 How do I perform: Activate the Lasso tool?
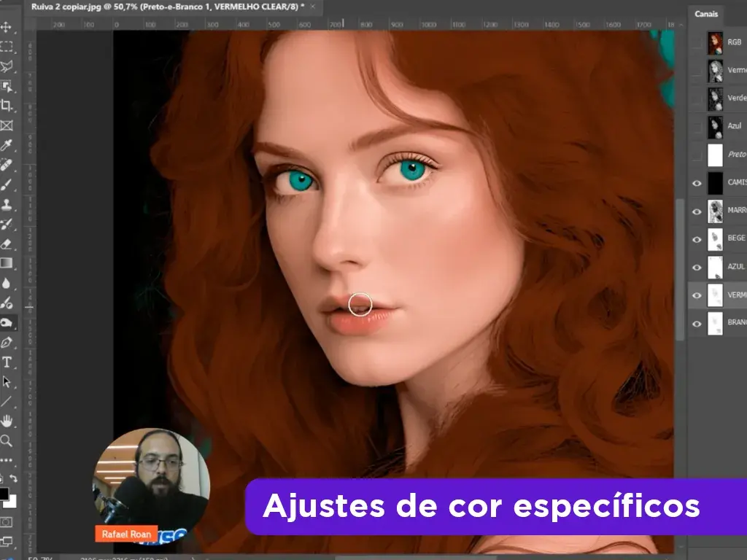9,66
